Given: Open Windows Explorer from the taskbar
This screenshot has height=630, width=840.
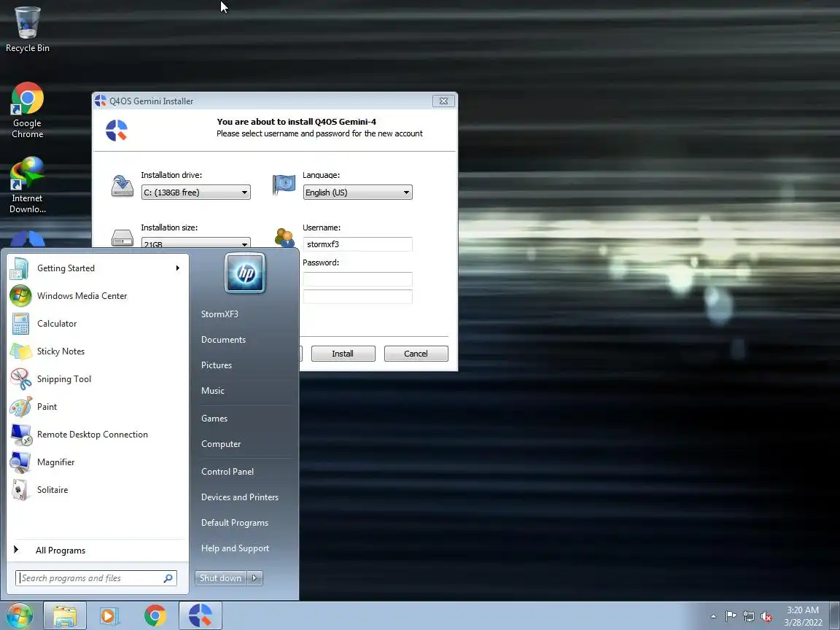Looking at the screenshot, I should 65,615.
